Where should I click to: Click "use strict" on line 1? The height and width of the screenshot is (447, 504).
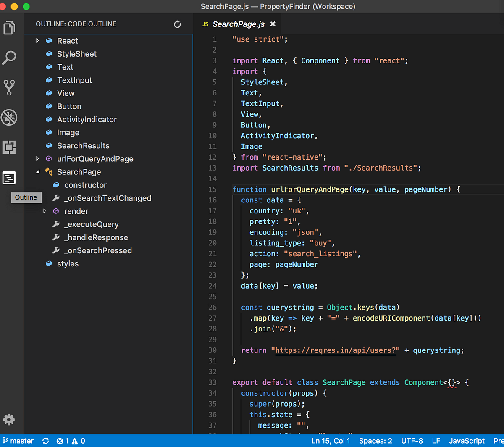coord(259,39)
